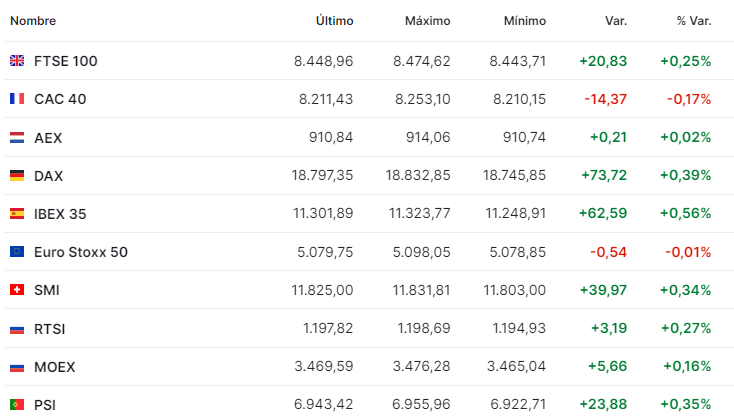Click the Netherlands flag icon beside AEX

(17, 138)
